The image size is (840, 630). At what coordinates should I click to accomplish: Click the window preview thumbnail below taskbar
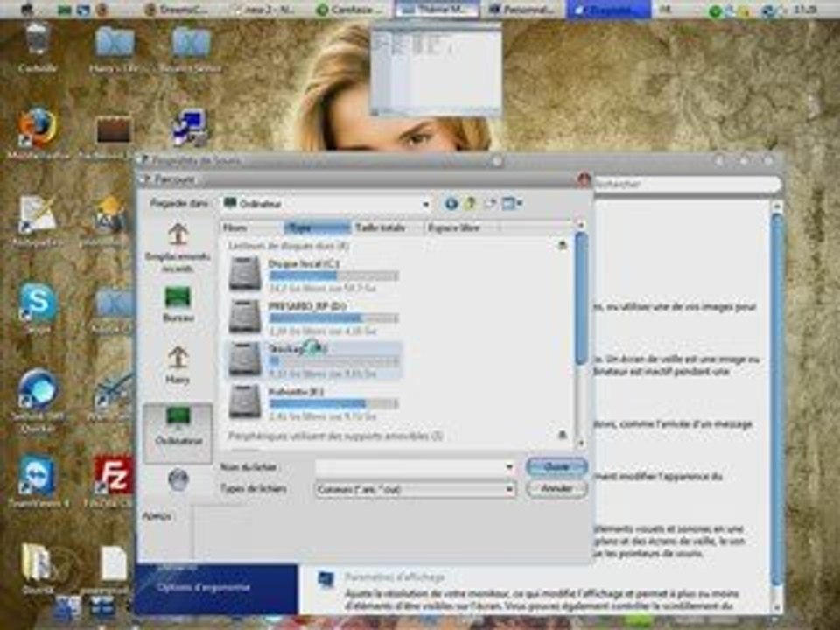[x=436, y=68]
